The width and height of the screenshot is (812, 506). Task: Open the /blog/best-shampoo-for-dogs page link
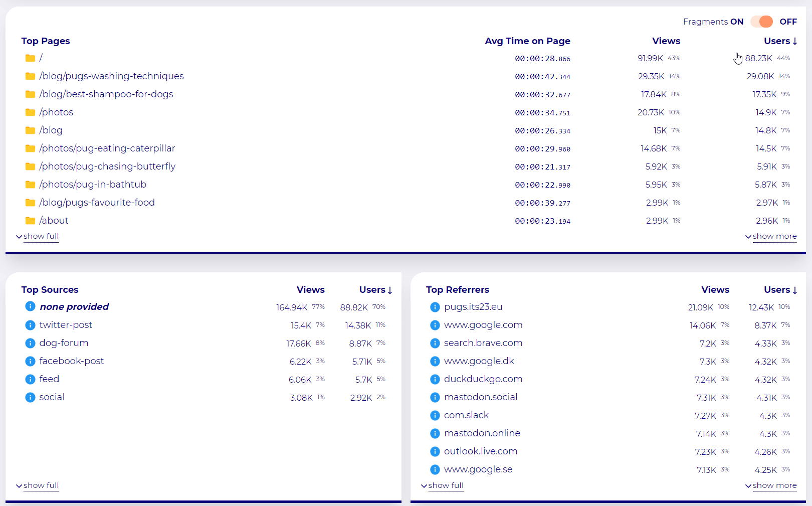pyautogui.click(x=106, y=94)
